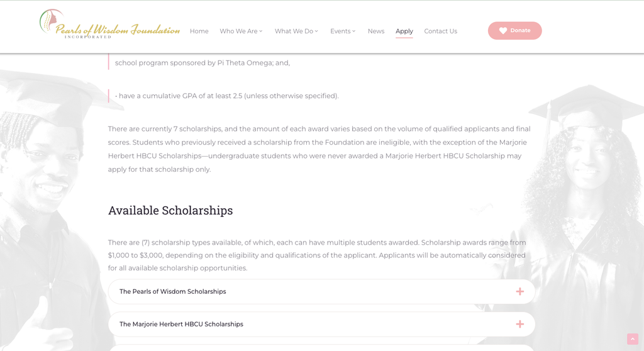Viewport: 644px width, 351px height.
Task: Click the Donate button
Action: coord(514,30)
